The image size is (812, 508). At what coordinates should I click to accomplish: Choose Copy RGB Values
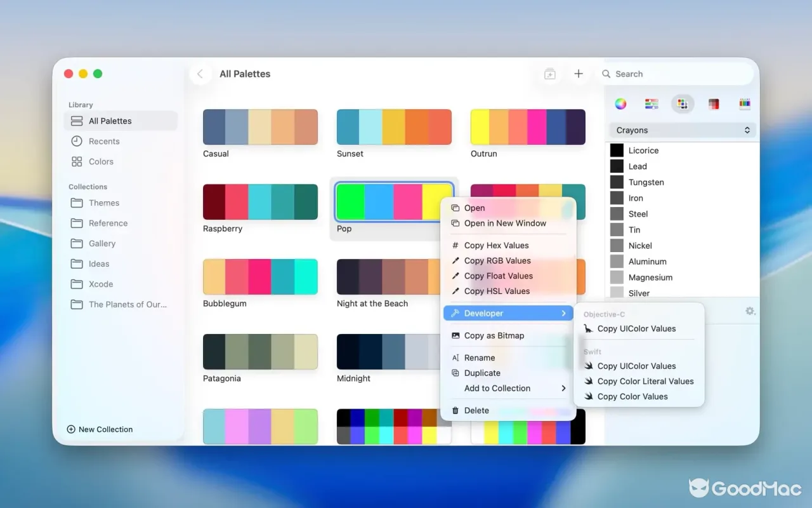point(508,260)
